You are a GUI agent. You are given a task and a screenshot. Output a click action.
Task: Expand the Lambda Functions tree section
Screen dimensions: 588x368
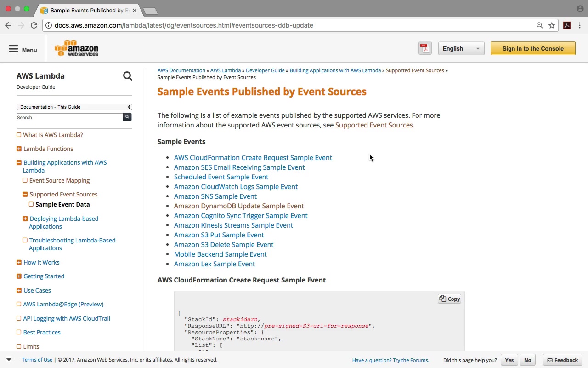point(19,149)
